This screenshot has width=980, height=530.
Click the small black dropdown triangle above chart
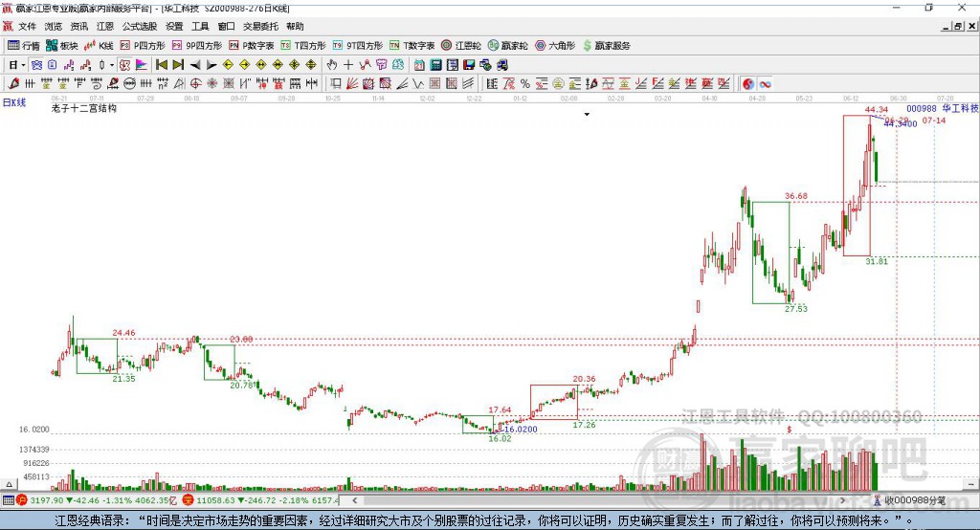click(587, 115)
